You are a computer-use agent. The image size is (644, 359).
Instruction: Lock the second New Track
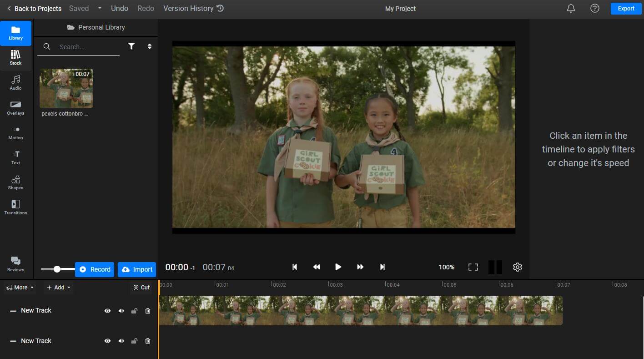[134, 341]
